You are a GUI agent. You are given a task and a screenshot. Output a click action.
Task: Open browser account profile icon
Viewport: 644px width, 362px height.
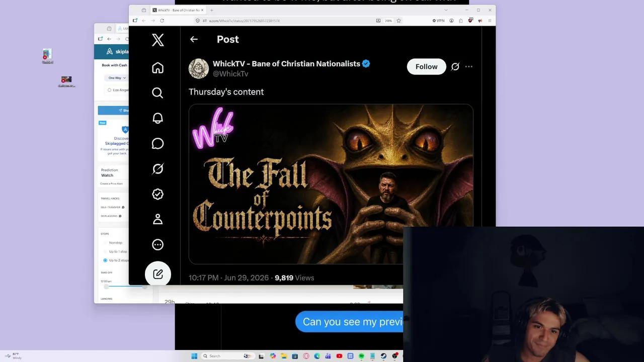point(452,21)
